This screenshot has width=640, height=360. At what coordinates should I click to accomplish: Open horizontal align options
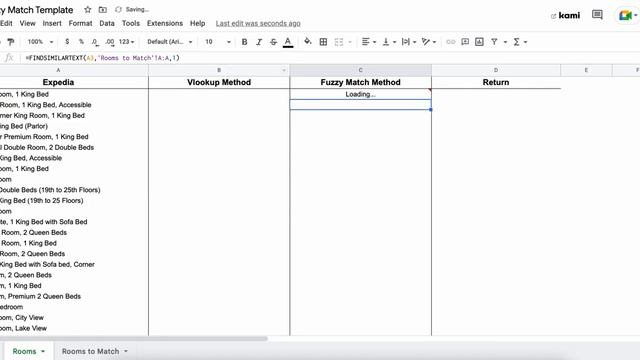pos(369,42)
